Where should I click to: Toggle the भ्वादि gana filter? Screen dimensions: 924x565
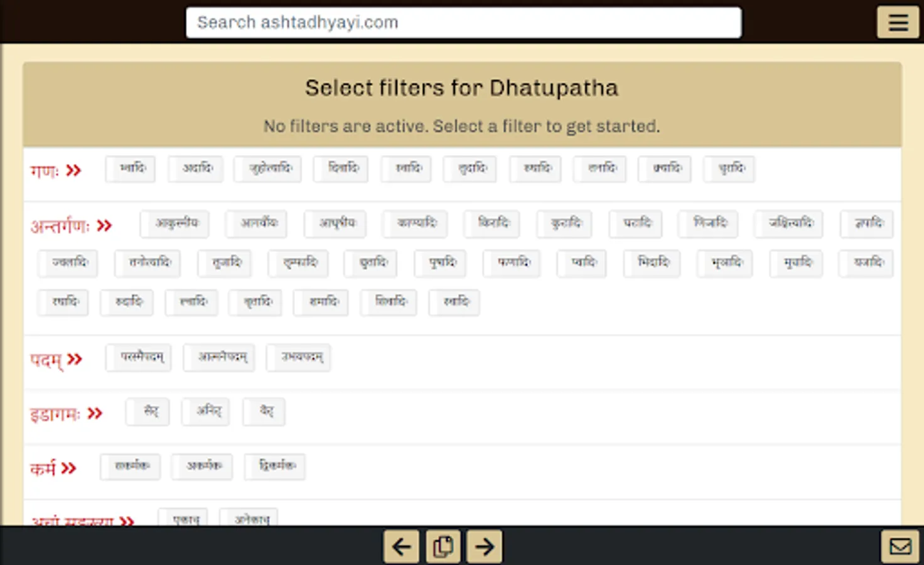point(130,169)
